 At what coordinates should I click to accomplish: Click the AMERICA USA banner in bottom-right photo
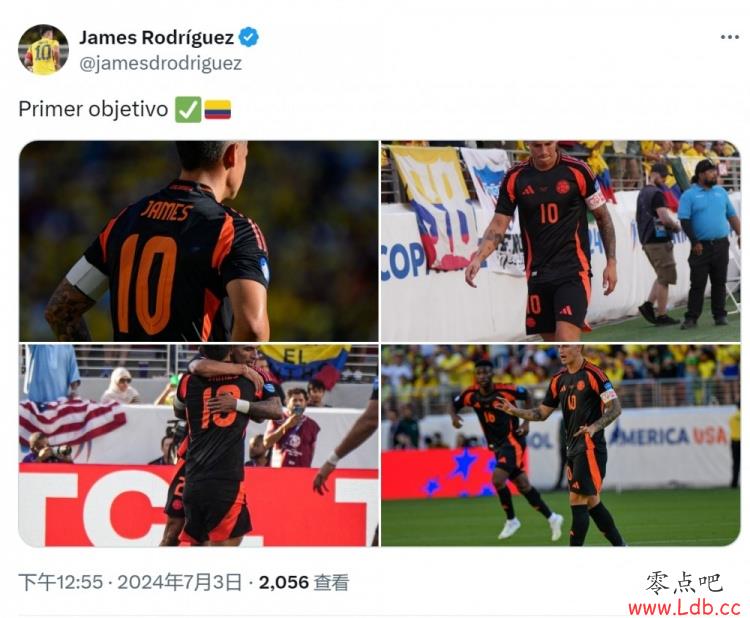coord(668,436)
